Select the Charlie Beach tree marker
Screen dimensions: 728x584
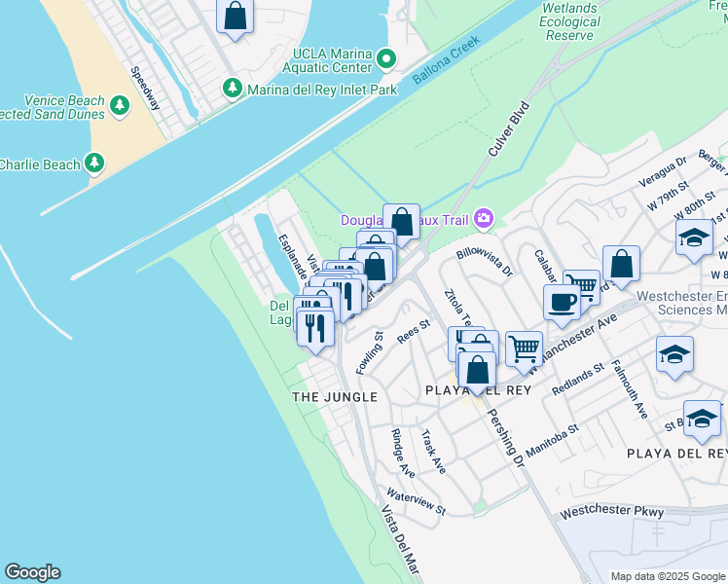click(94, 164)
